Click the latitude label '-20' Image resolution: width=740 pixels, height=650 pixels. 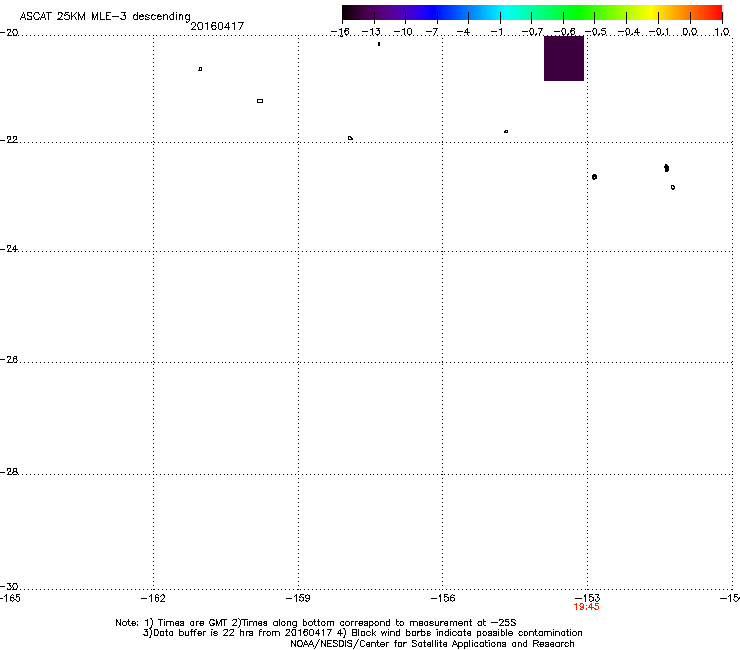[9, 33]
